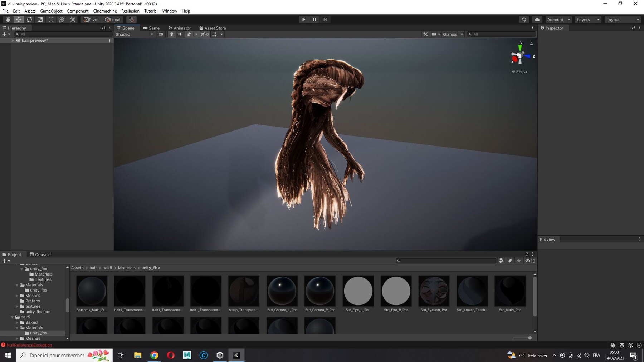This screenshot has width=644, height=362.
Task: Lock the Hierarchy panel
Action: coord(104,28)
